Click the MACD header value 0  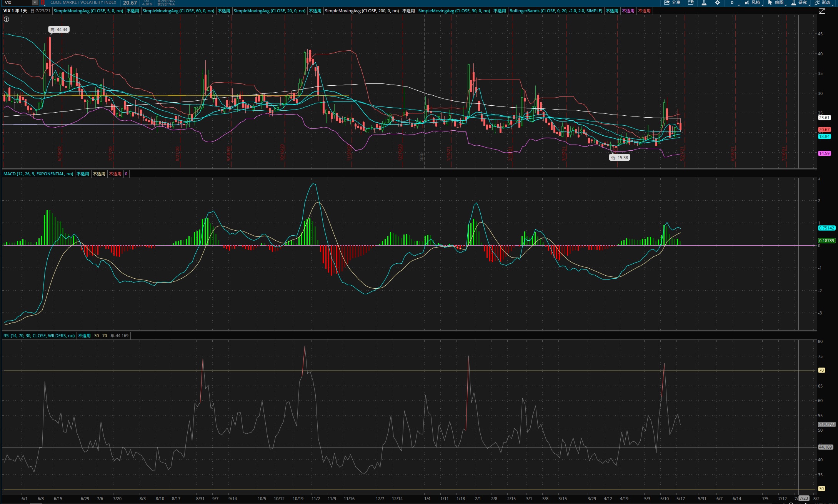126,174
